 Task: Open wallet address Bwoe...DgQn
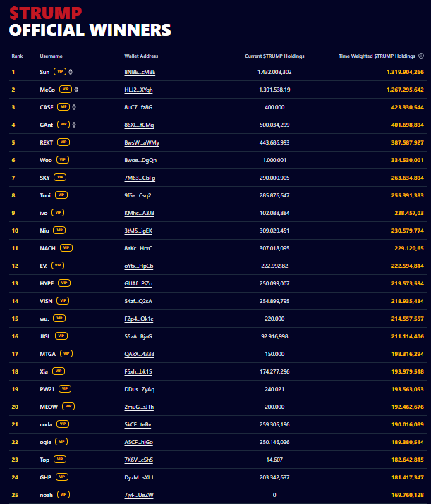tap(140, 161)
